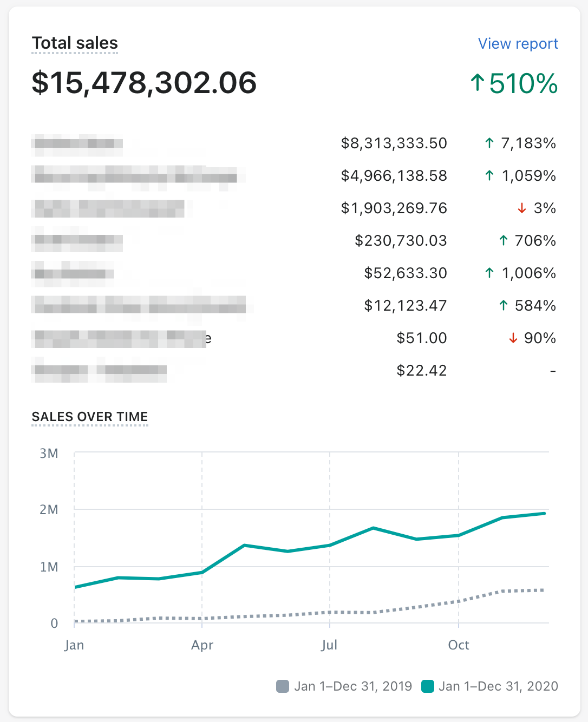Image resolution: width=588 pixels, height=722 pixels.
Task: Click the up arrow next to 1,059%
Action: (x=489, y=176)
